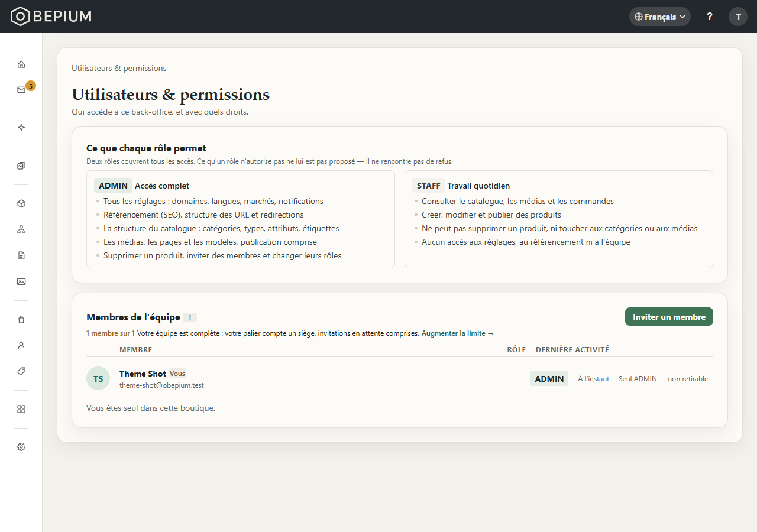Image resolution: width=757 pixels, height=532 pixels.
Task: Click the Inviter un membre button
Action: [x=669, y=317]
